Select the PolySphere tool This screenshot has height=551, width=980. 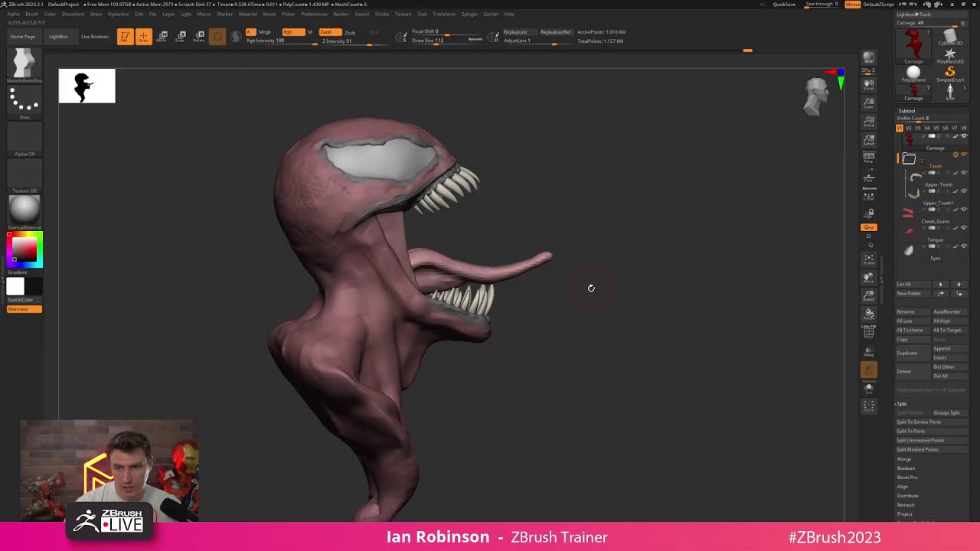point(913,74)
